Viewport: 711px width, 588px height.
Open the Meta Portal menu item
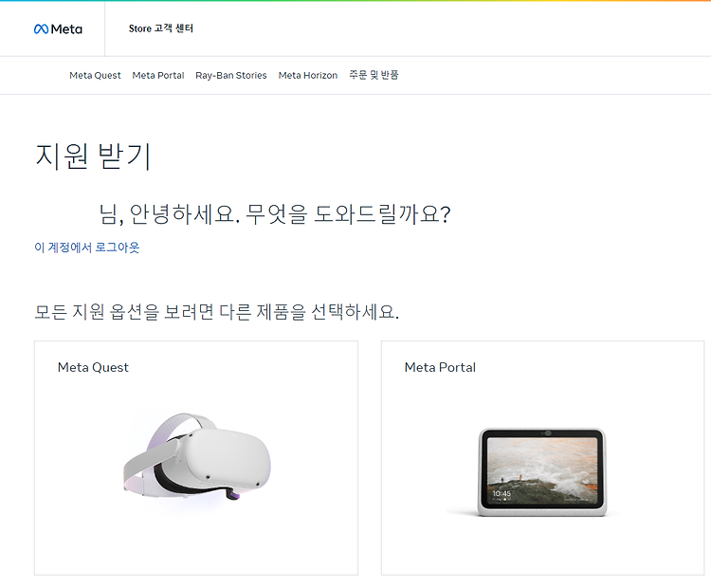(158, 75)
